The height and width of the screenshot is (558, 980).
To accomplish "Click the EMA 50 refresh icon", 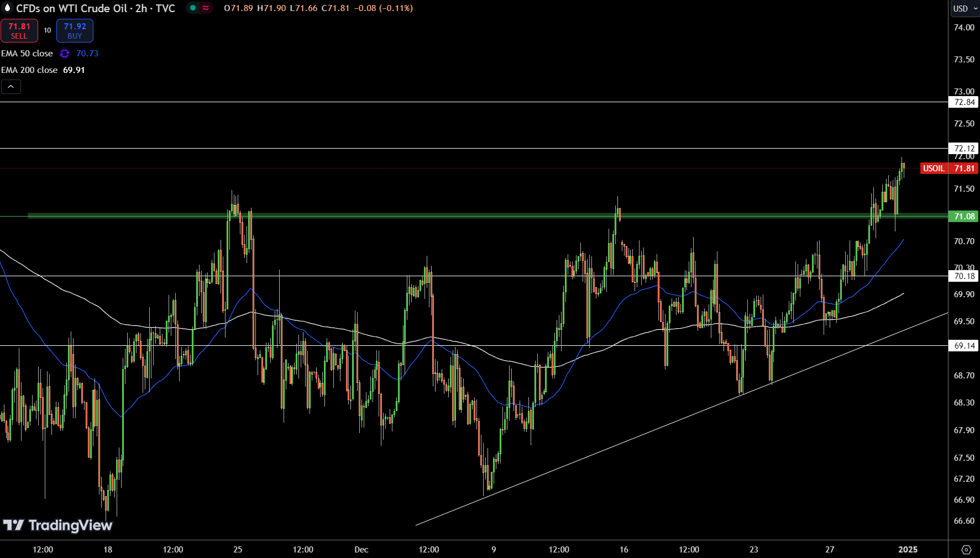I will [65, 54].
